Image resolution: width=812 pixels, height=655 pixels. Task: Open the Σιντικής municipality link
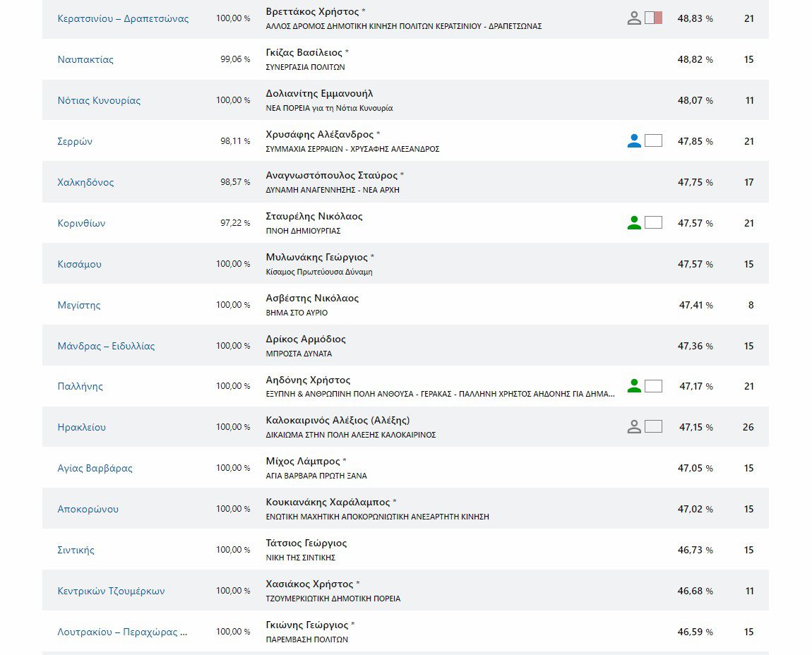(x=76, y=550)
